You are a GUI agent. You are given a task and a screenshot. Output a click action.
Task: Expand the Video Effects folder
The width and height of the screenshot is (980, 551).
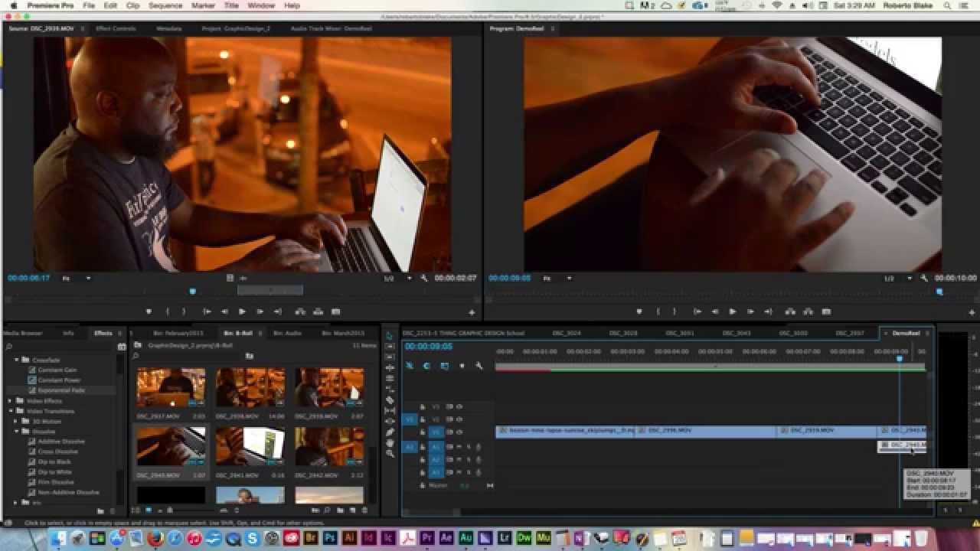8,401
